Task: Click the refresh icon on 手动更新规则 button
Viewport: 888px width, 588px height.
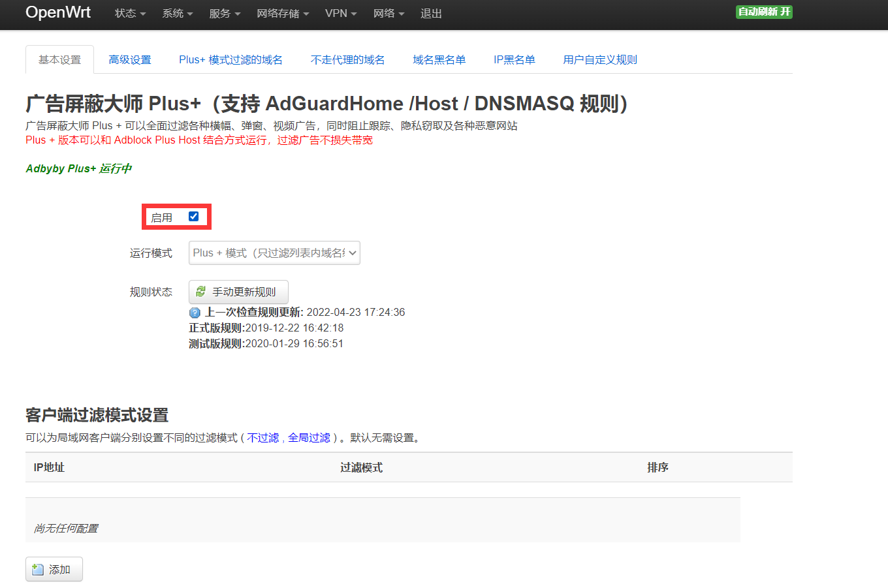Action: 201,292
